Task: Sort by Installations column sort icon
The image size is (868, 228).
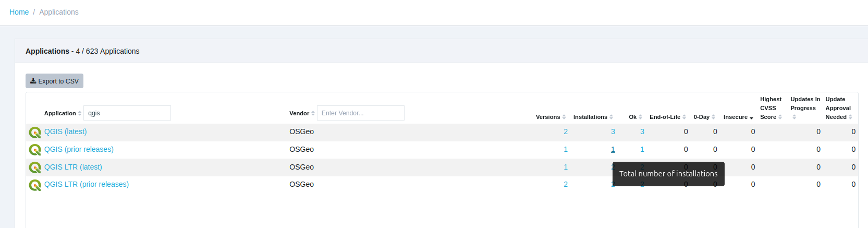Action: tap(611, 117)
